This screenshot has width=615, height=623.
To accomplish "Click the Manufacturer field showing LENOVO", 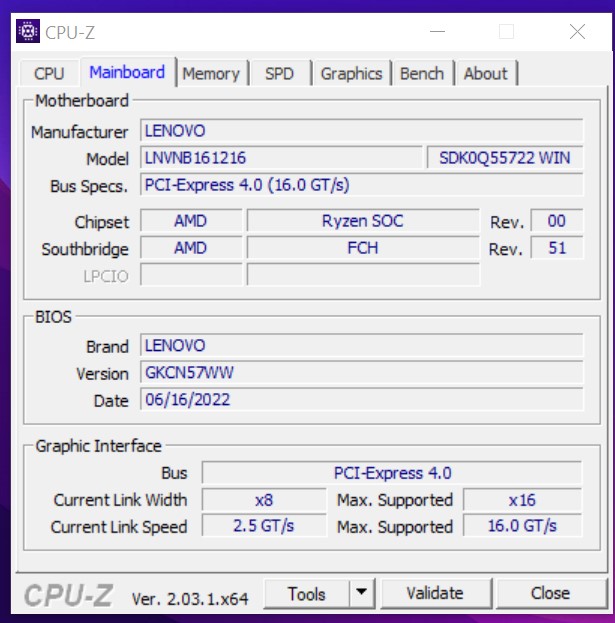I will [362, 131].
